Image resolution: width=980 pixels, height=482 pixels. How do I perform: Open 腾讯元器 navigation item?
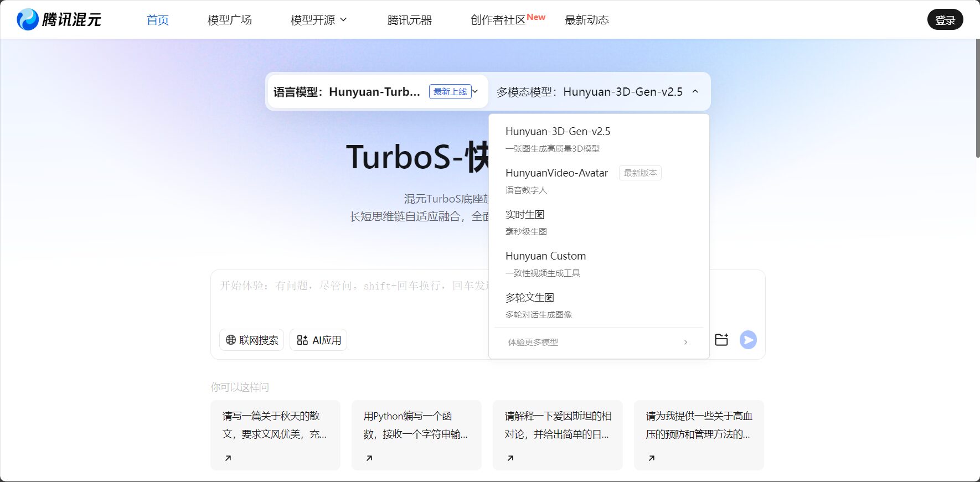point(410,20)
